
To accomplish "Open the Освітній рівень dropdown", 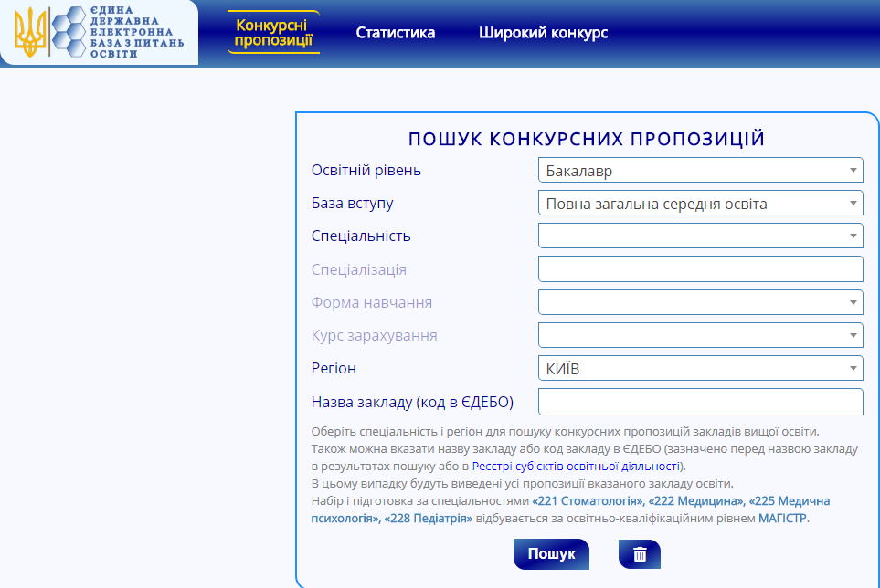I will [700, 170].
